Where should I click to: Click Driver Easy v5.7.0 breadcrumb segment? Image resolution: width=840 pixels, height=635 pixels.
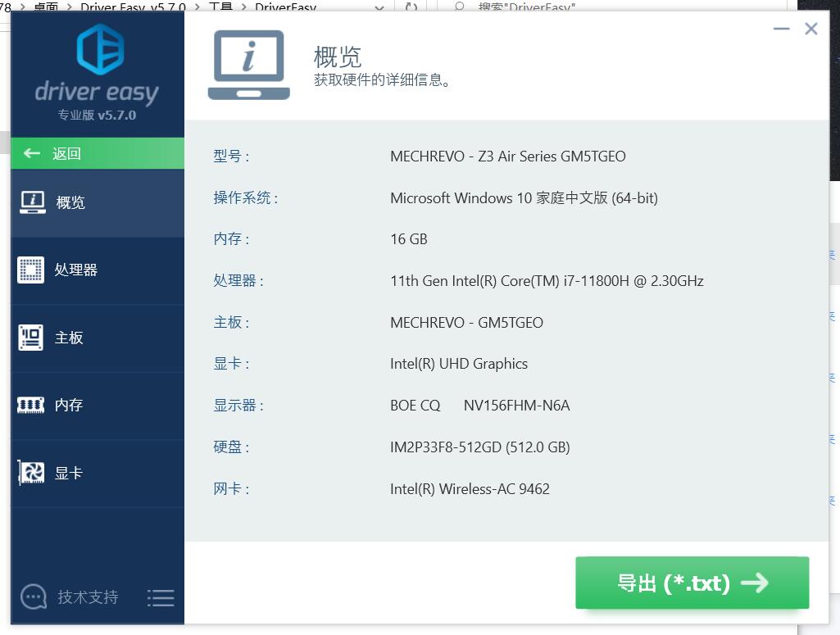tap(133, 7)
